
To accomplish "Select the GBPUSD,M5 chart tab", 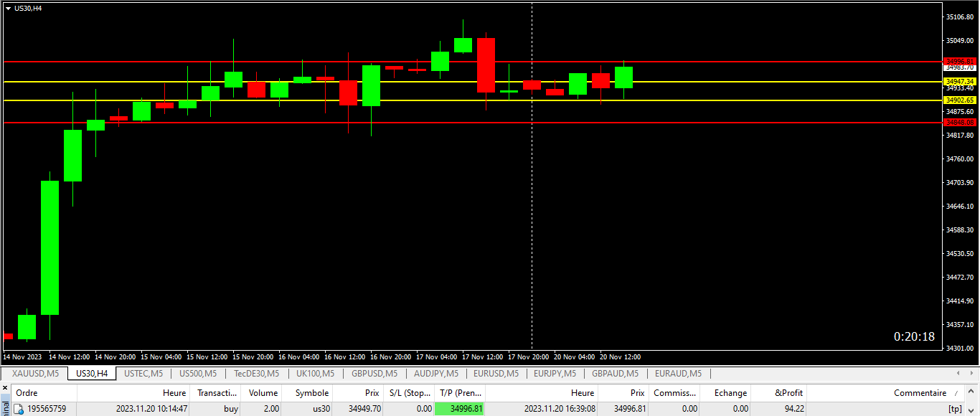I will pos(374,374).
